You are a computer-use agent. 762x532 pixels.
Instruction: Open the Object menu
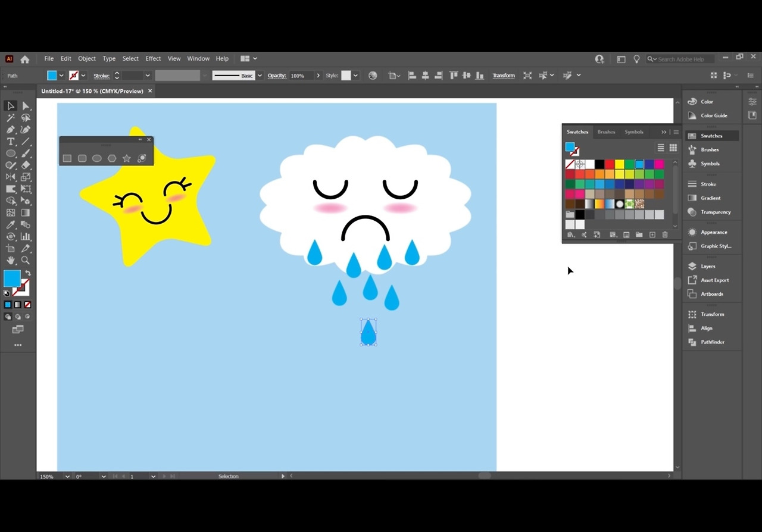point(87,58)
